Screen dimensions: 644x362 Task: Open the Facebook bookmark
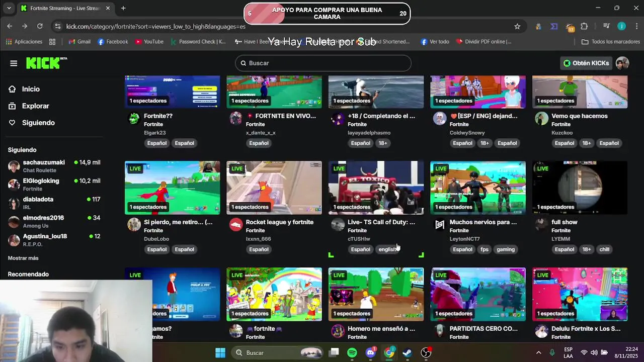[x=113, y=42]
